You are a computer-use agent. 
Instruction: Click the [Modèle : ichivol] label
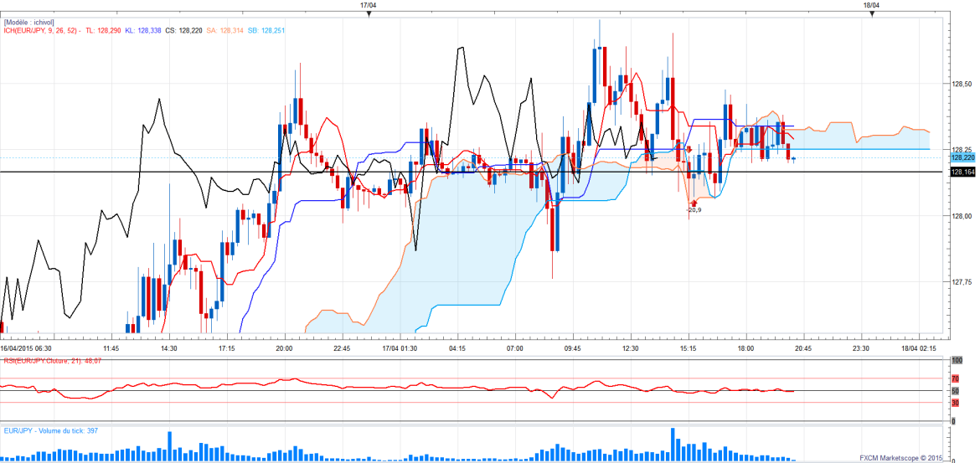tap(28, 22)
